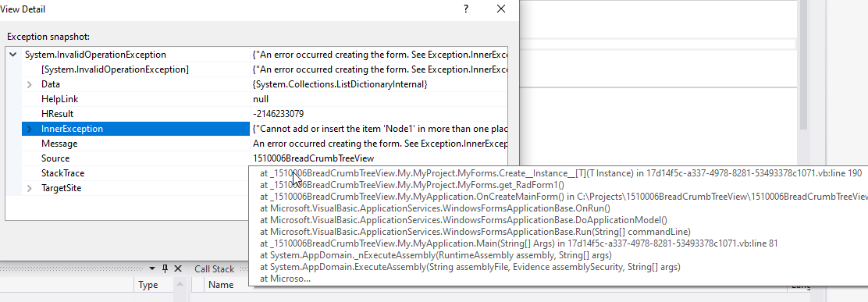Screen dimensions: 868x302
Task: Select the Message property row
Action: point(265,144)
